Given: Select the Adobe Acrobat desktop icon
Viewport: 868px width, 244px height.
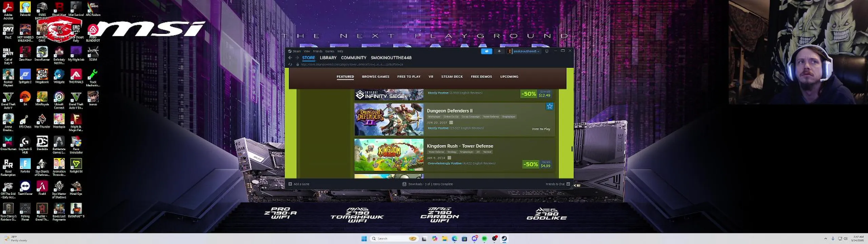Looking at the screenshot, I should pyautogui.click(x=8, y=11).
